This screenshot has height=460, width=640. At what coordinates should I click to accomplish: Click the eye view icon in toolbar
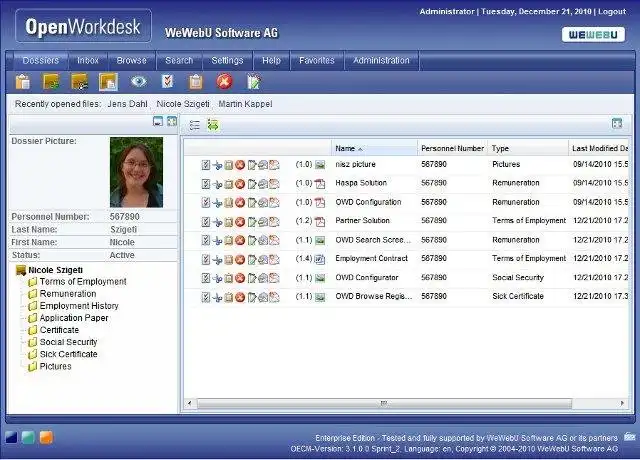(138, 82)
